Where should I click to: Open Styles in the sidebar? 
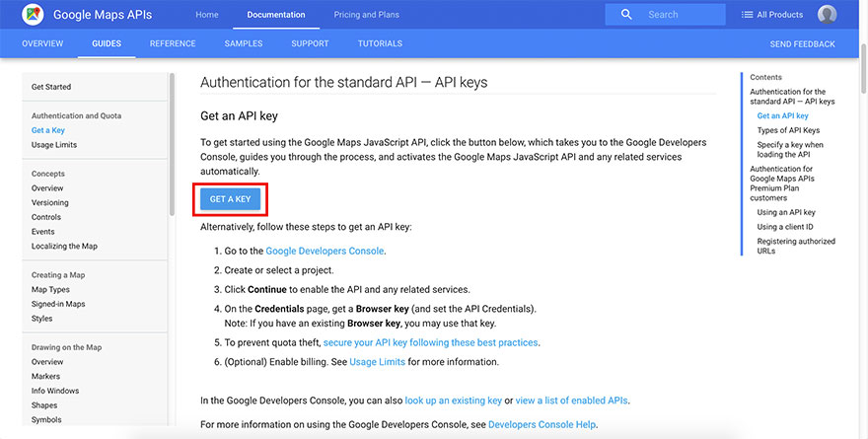tap(42, 319)
